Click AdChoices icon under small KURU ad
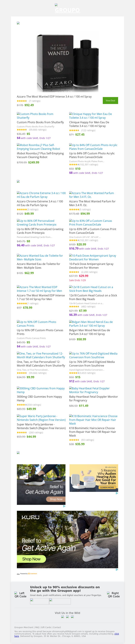This screenshot has width=135, height=644. coord(64,506)
